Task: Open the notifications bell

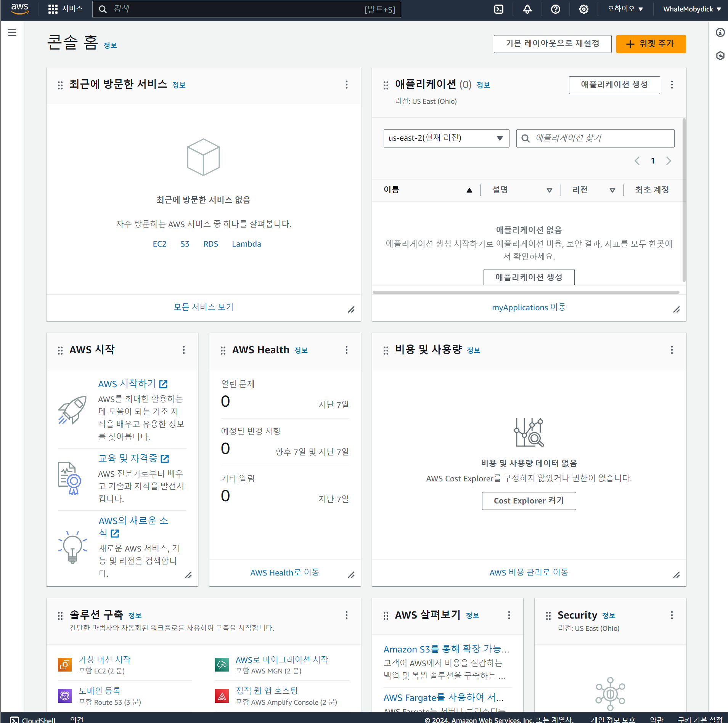Action: (527, 9)
